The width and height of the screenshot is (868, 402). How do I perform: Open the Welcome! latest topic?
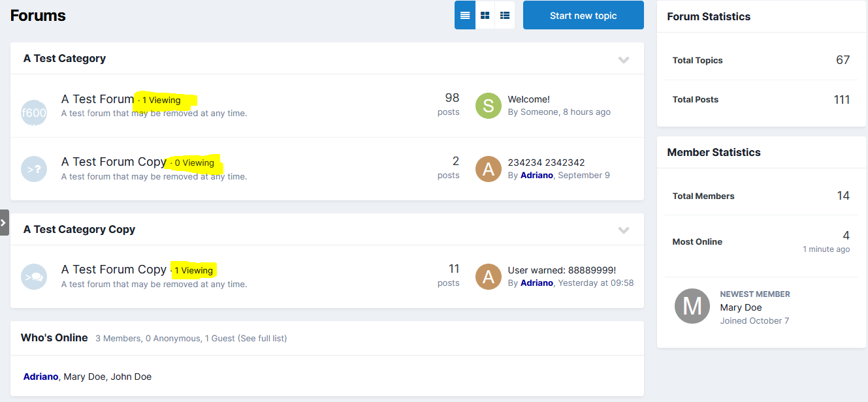(528, 99)
